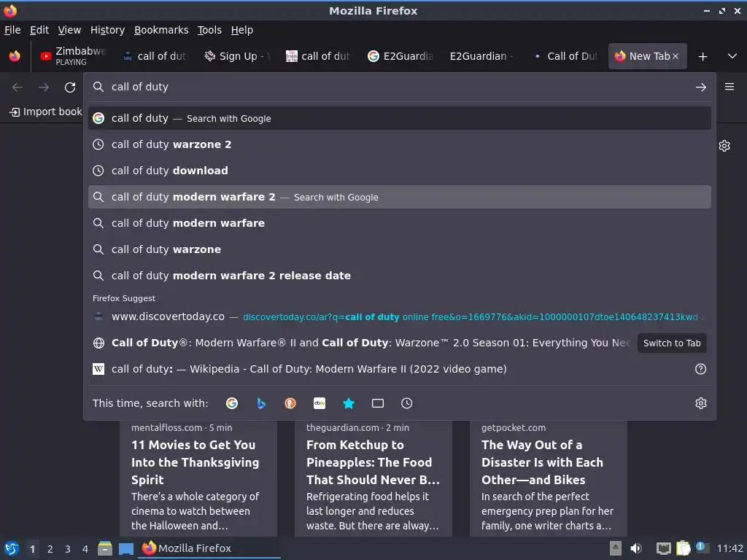Open the Help menu
Screen dimensions: 747x560
pos(242,30)
